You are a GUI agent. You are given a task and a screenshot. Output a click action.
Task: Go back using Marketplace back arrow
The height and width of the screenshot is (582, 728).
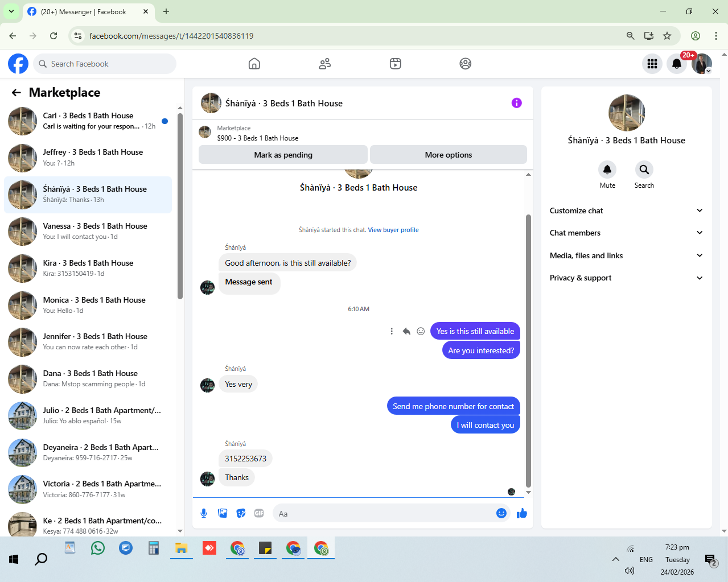tap(17, 93)
